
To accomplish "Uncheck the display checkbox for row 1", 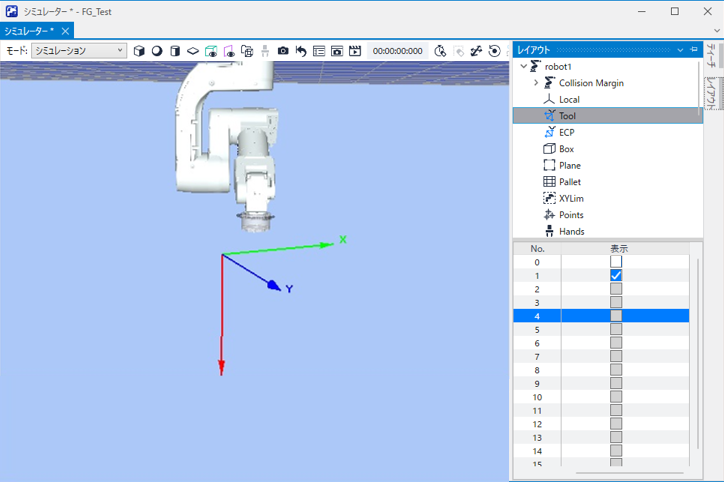I will coord(616,275).
